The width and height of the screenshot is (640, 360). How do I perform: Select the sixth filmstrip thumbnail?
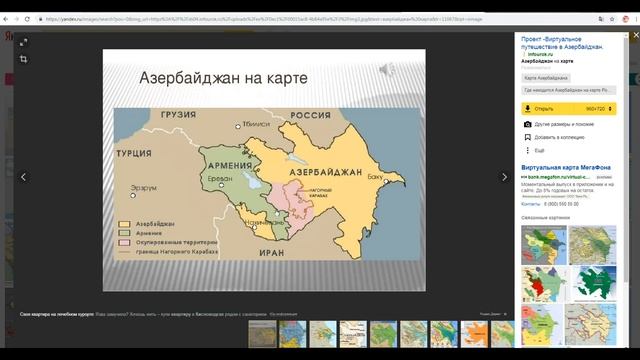[413, 334]
